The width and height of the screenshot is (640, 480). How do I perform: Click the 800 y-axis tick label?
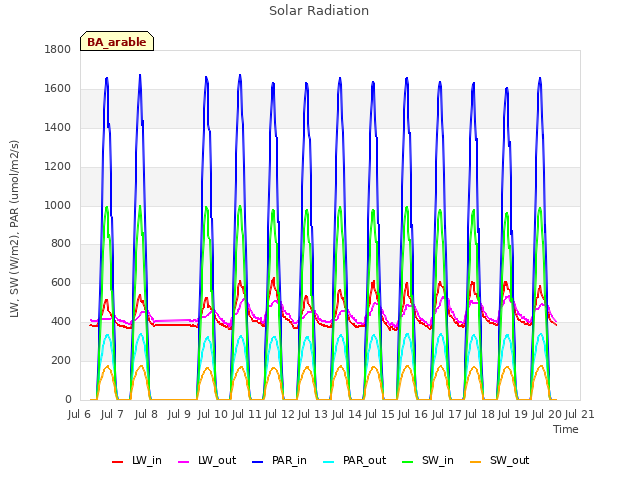point(61,244)
